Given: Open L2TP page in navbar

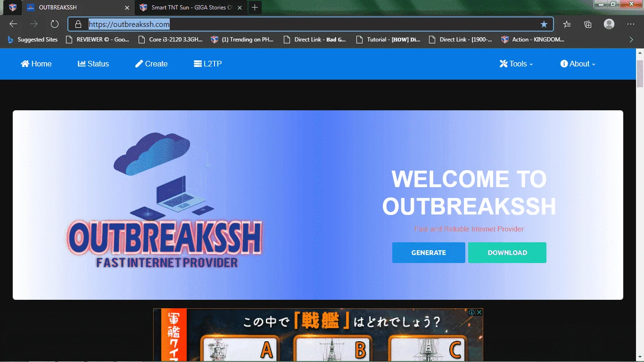Looking at the screenshot, I should pos(208,64).
